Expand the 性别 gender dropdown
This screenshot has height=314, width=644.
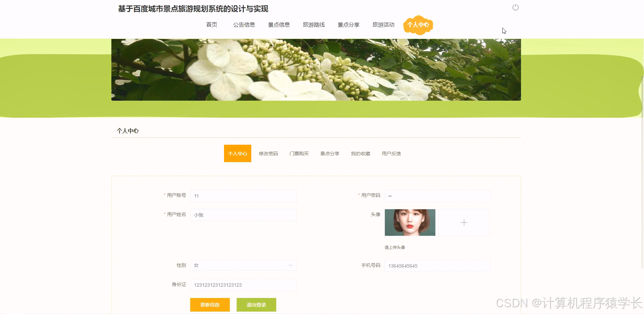[x=243, y=265]
